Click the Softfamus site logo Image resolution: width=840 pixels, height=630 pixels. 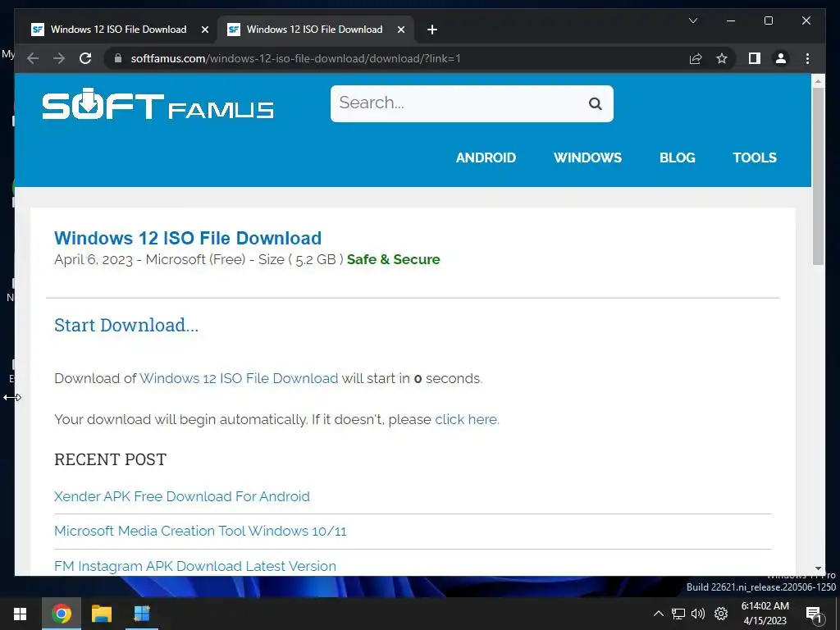click(158, 103)
